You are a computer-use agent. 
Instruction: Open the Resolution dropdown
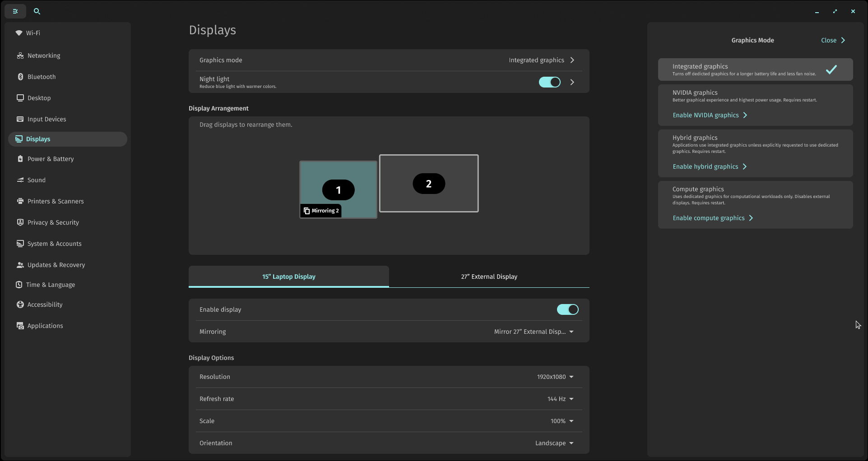coord(554,377)
